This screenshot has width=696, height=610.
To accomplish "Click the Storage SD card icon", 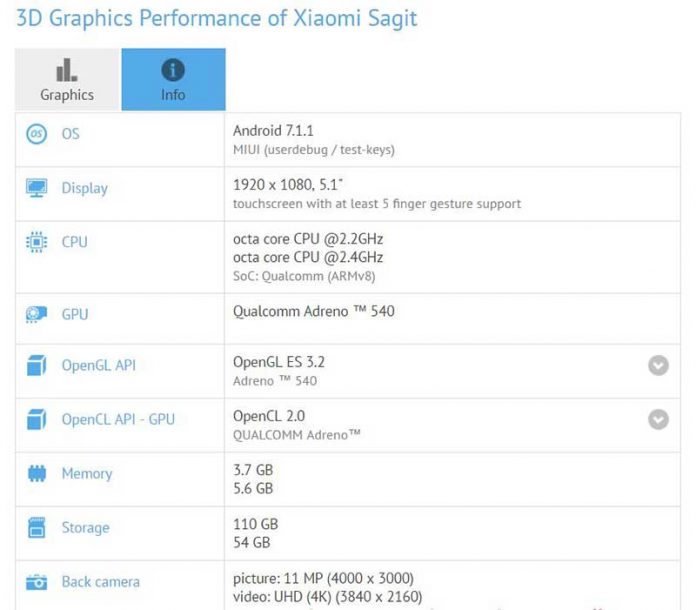I will [37, 528].
